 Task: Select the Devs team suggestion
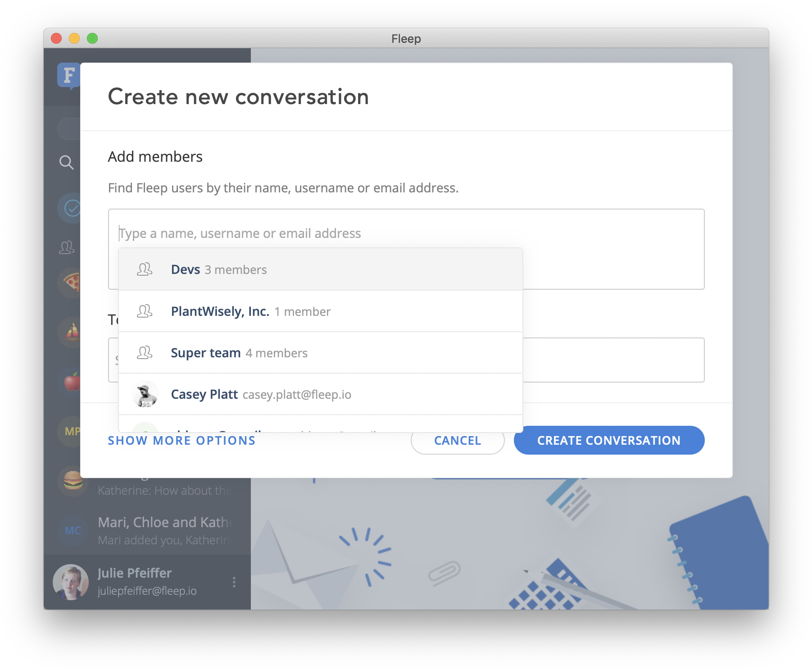320,269
